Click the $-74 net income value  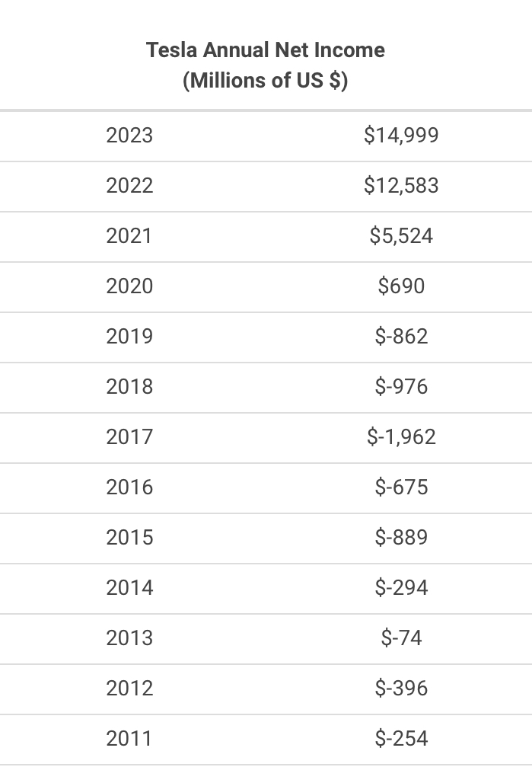coord(401,638)
